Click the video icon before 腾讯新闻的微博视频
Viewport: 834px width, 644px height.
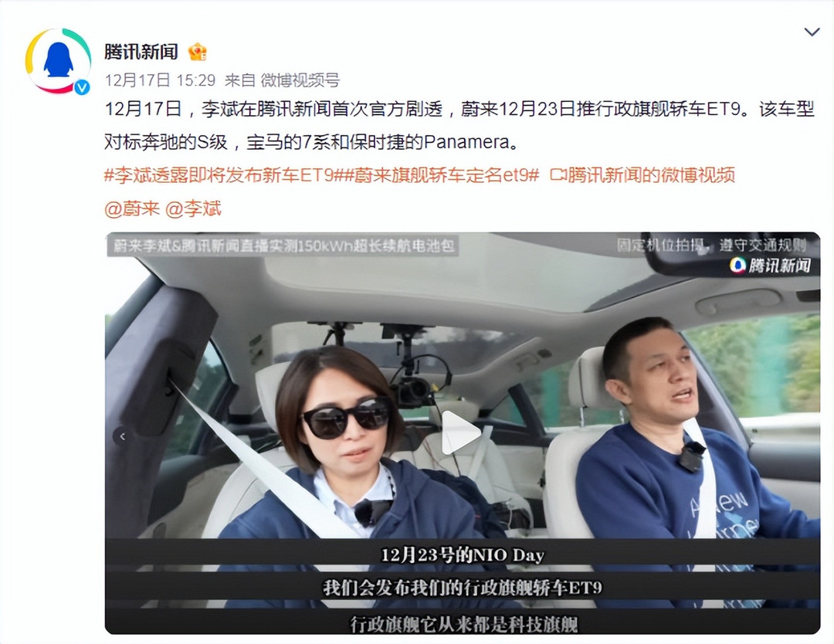[x=558, y=175]
